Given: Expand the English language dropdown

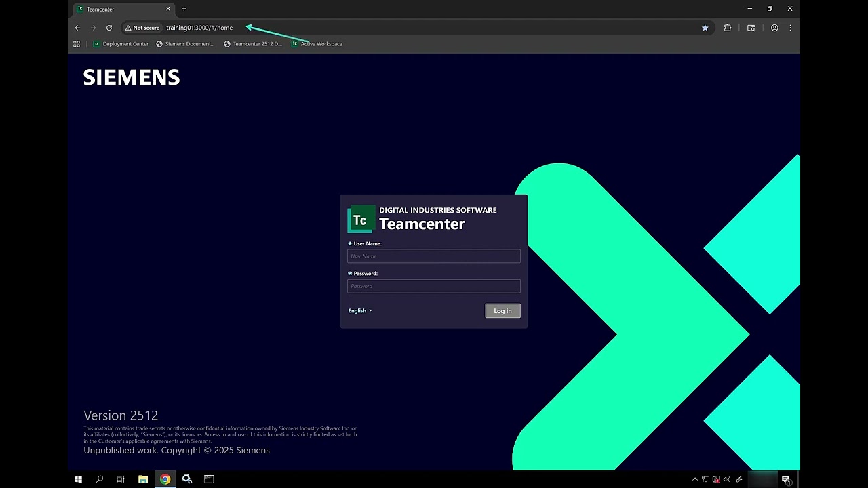Looking at the screenshot, I should [360, 311].
